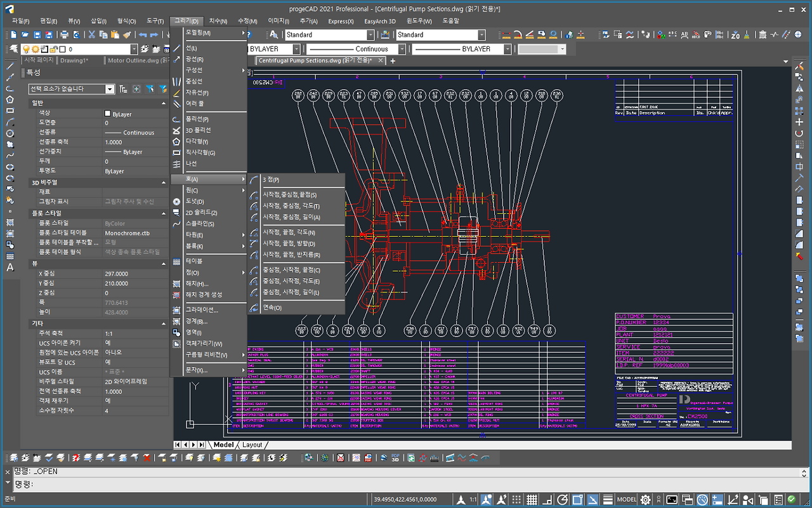Toggle grid display in status bar
The image size is (812, 508).
pos(532,500)
